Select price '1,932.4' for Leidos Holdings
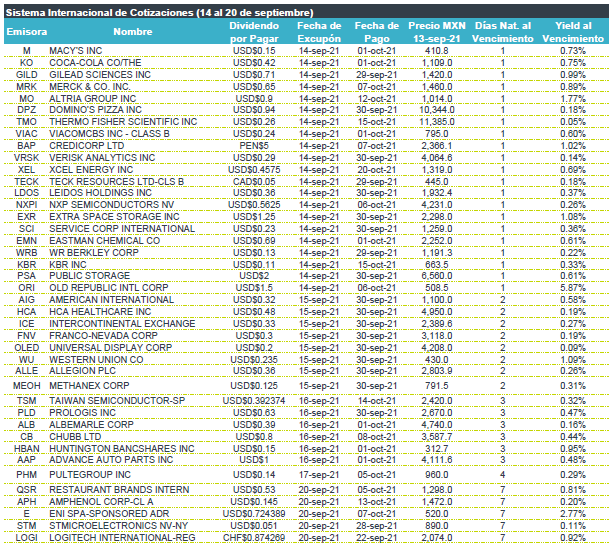 437,193
